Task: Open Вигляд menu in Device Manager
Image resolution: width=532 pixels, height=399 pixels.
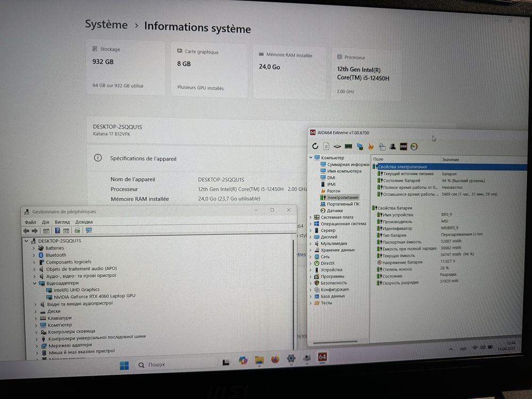Action: coord(62,222)
